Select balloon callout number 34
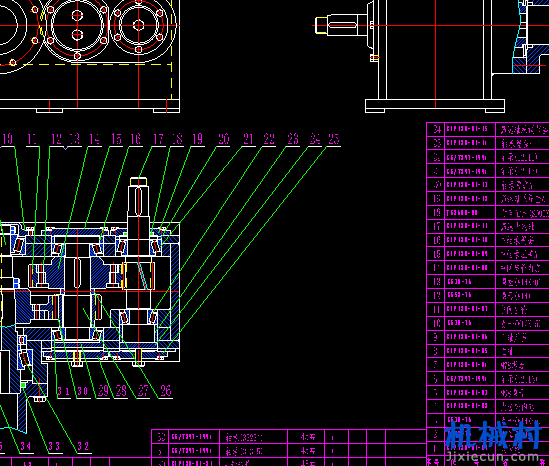Image resolution: width=549 pixels, height=466 pixels. [26, 446]
